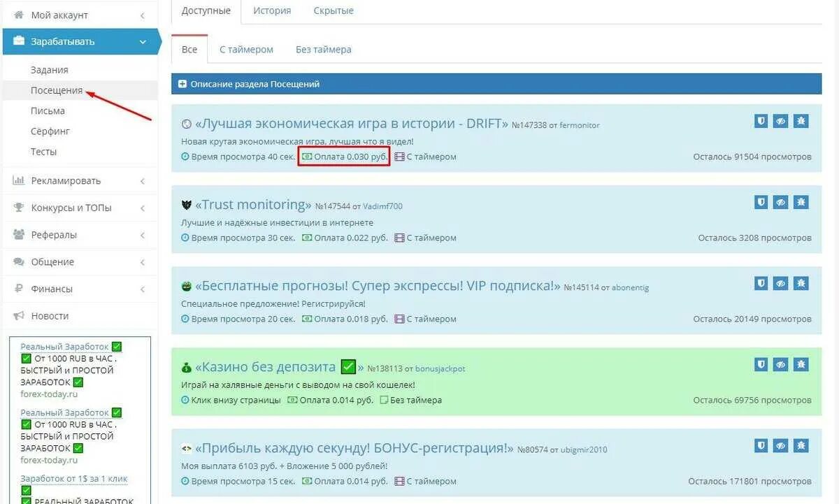Click the shield icon on the Казино без депозита ad
The image size is (839, 504).
coord(761,364)
